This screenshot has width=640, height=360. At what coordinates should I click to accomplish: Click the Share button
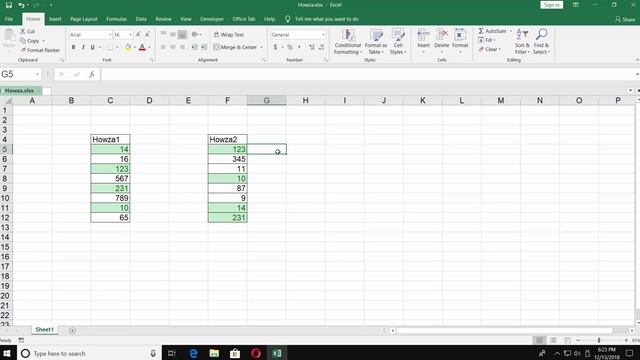pyautogui.click(x=625, y=19)
